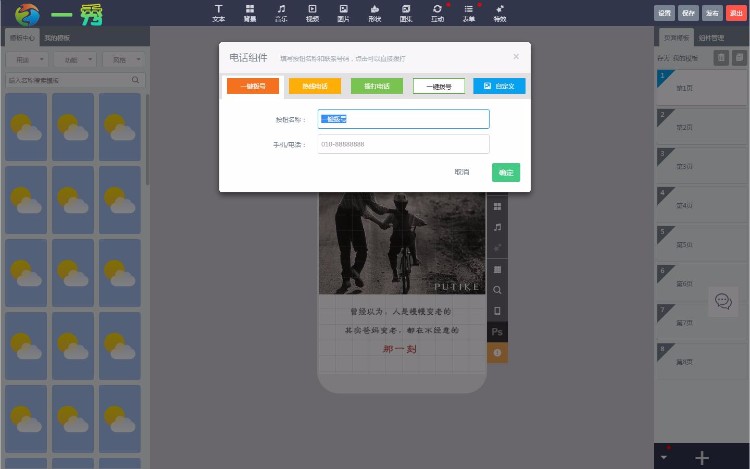Click the effects icon below the side-strip music note

pos(497,248)
